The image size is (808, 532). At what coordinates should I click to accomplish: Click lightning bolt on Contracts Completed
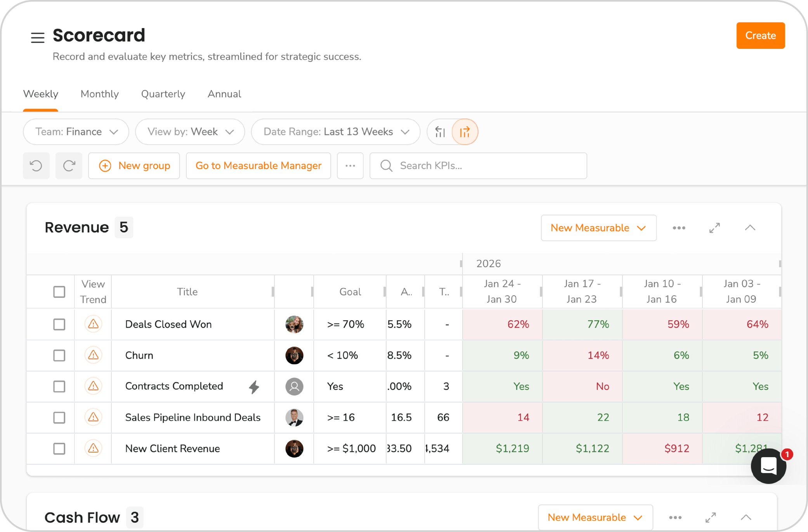[254, 387]
